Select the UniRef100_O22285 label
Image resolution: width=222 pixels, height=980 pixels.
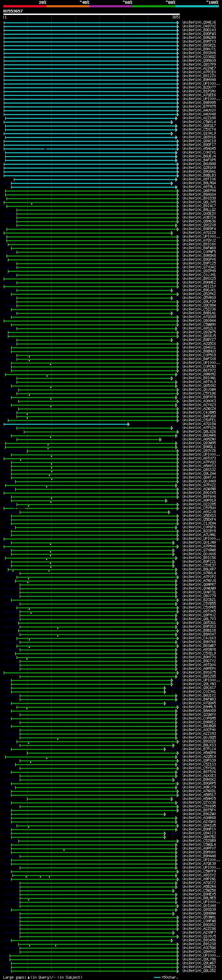199,504
